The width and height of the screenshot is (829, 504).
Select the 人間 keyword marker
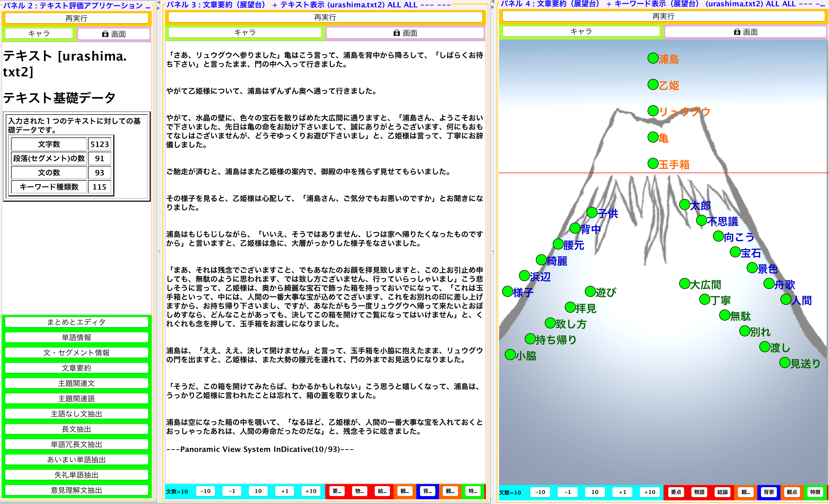pos(786,299)
